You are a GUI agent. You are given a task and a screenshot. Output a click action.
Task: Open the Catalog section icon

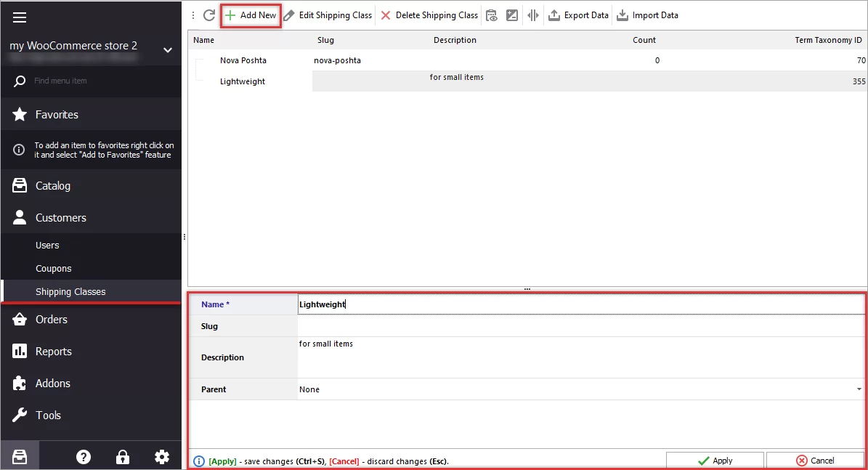click(20, 185)
